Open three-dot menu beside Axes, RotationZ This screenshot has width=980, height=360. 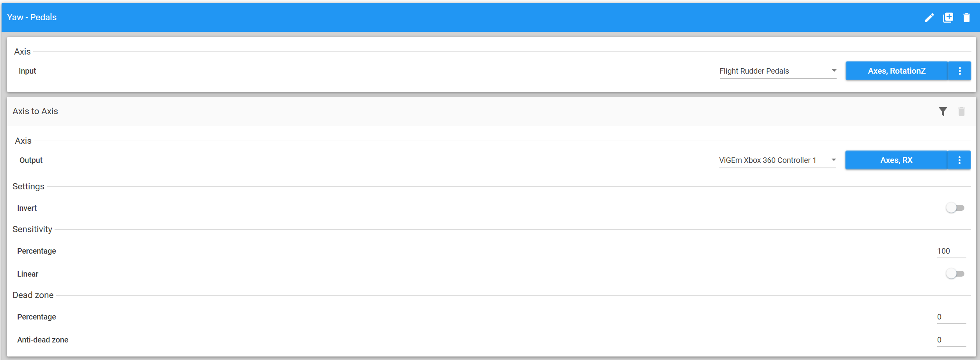(960, 71)
